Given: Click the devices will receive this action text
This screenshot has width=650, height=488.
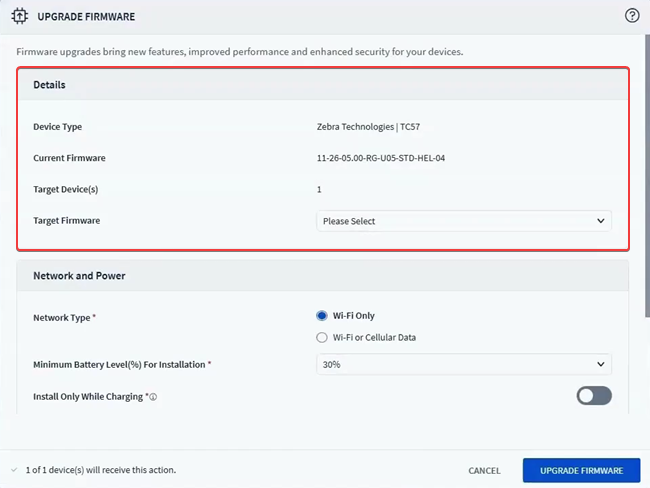Looking at the screenshot, I should click(92, 470).
